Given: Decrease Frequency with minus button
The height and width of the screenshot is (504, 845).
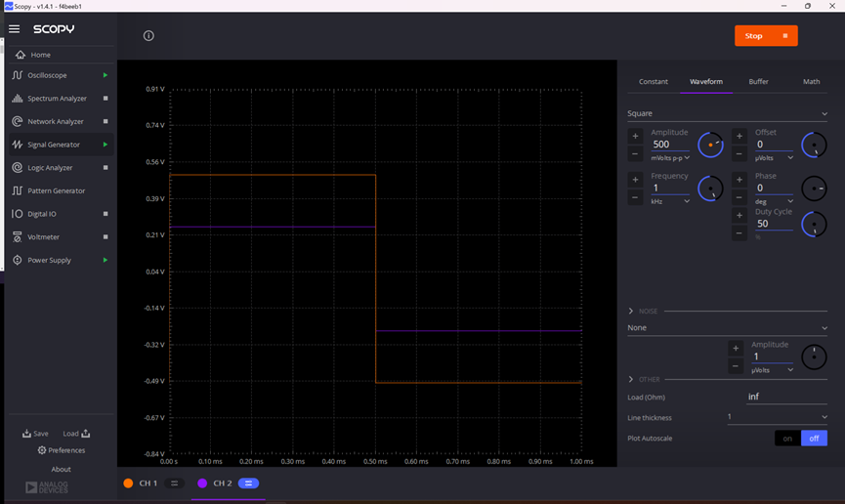Looking at the screenshot, I should (635, 198).
